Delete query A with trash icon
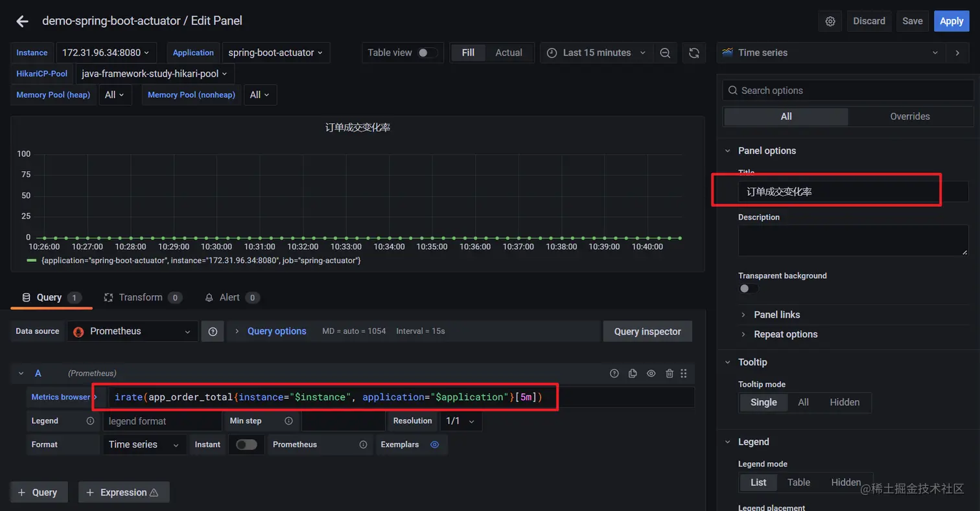980x511 pixels. pyautogui.click(x=670, y=373)
